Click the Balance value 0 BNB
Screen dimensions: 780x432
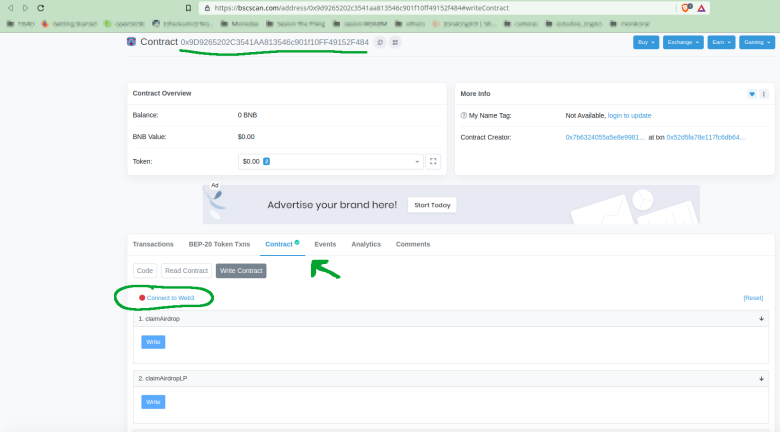(x=247, y=115)
